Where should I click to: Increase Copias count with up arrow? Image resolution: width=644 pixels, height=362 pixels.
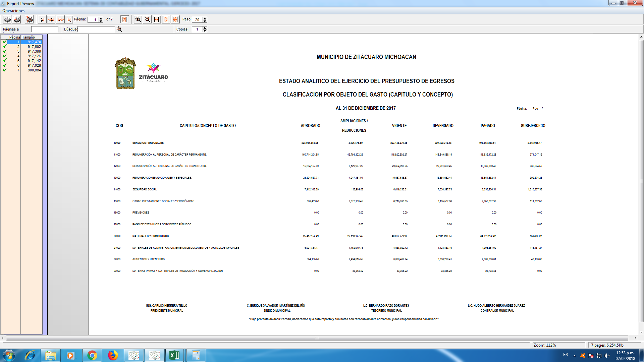coord(205,28)
